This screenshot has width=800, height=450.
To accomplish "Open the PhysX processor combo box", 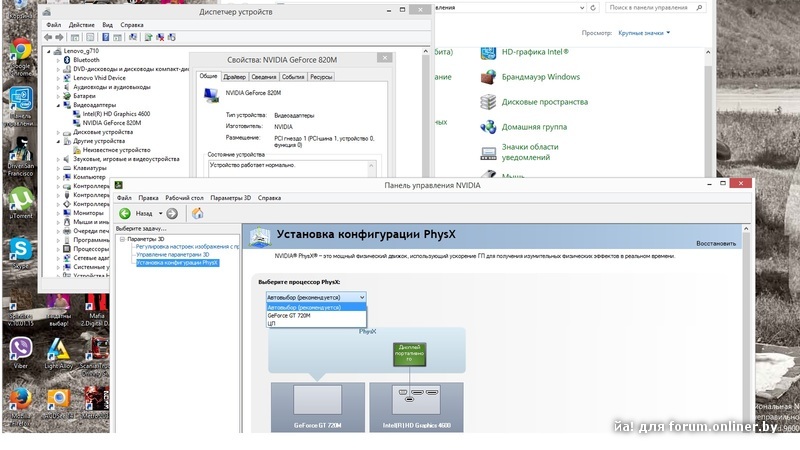I will [316, 297].
